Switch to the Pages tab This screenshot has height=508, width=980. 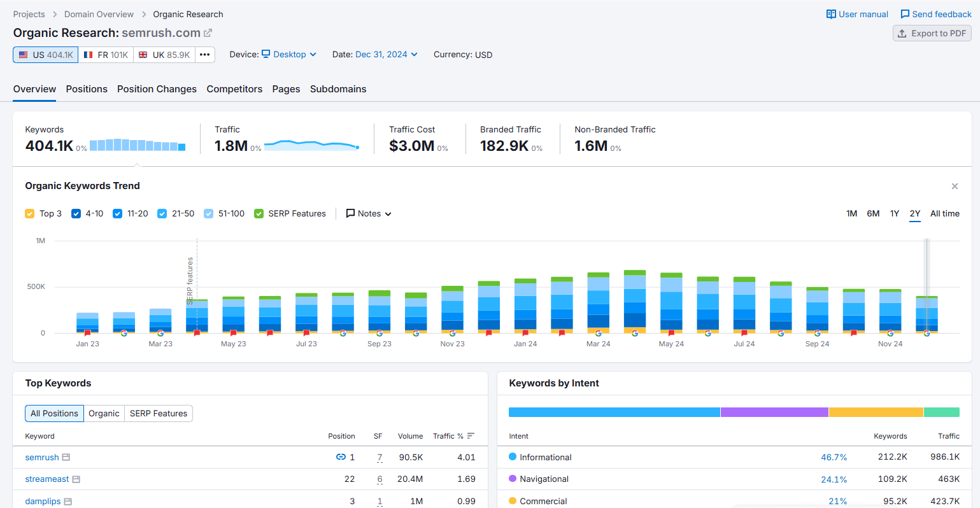click(286, 89)
